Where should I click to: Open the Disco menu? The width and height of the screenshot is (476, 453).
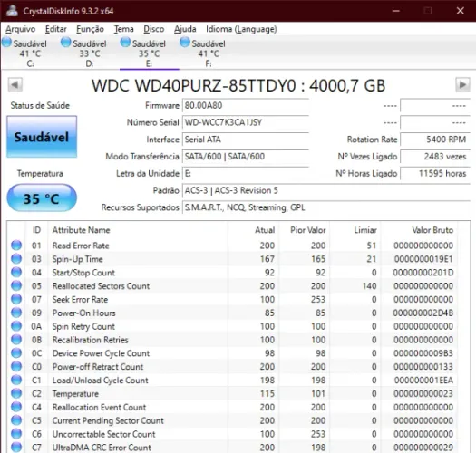tap(154, 29)
